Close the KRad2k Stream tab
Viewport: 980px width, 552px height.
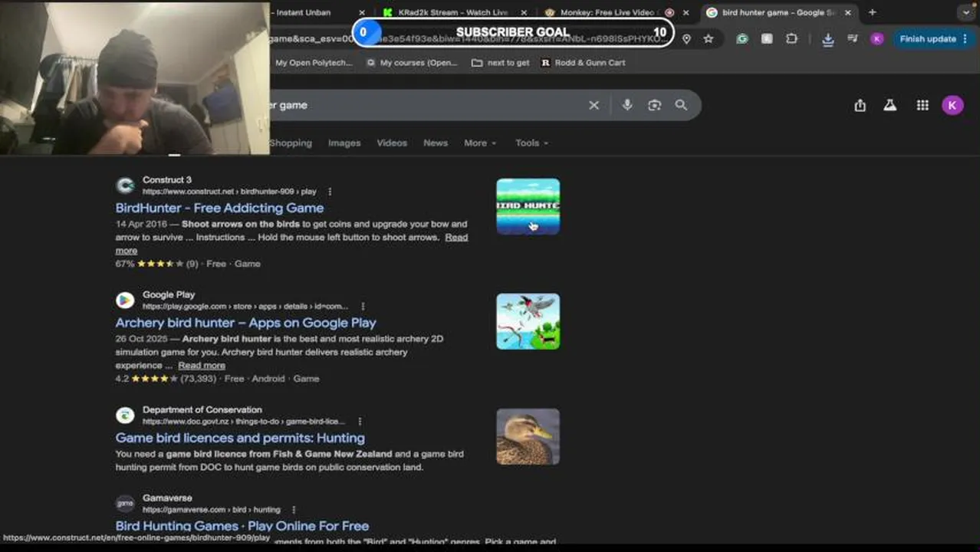pos(524,12)
